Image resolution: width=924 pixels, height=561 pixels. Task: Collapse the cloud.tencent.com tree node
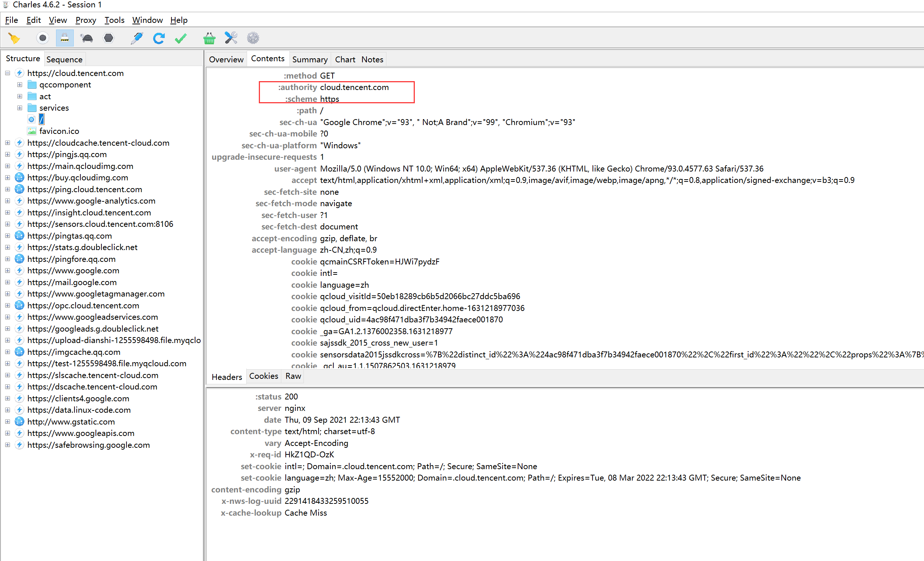(x=7, y=73)
